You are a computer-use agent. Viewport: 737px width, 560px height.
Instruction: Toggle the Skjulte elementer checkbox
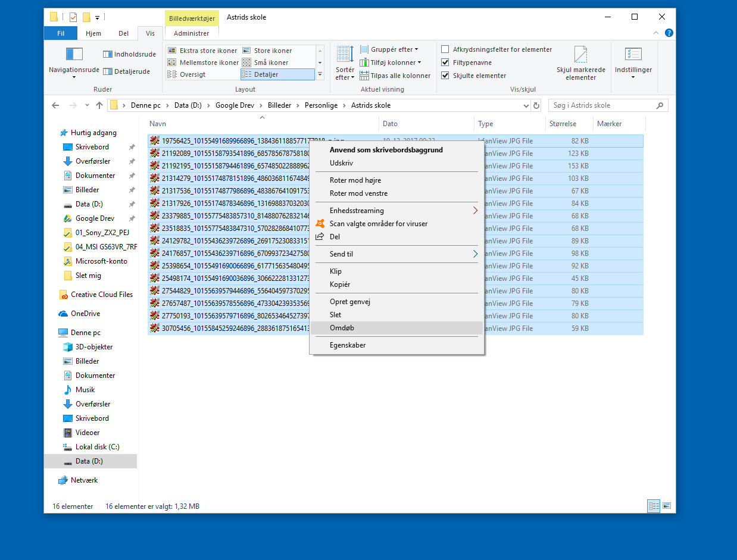click(445, 76)
